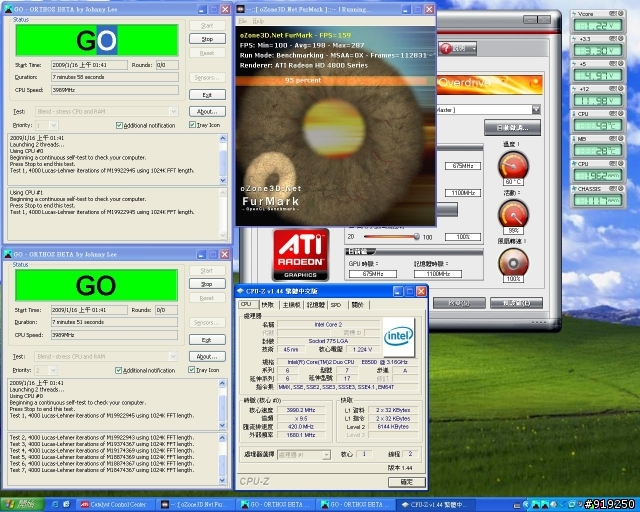Click the ORTHOS title bar icon in upper window
This screenshot has height=512, width=640.
point(8,9)
